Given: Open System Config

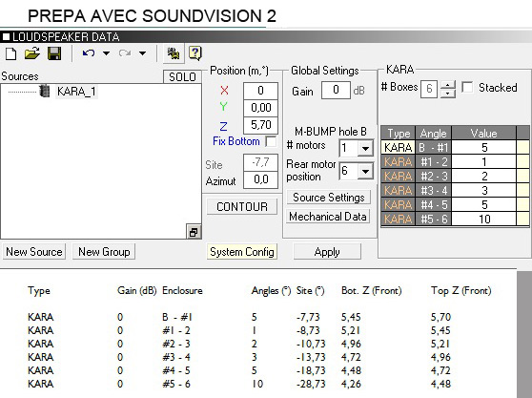Looking at the screenshot, I should click(x=242, y=252).
